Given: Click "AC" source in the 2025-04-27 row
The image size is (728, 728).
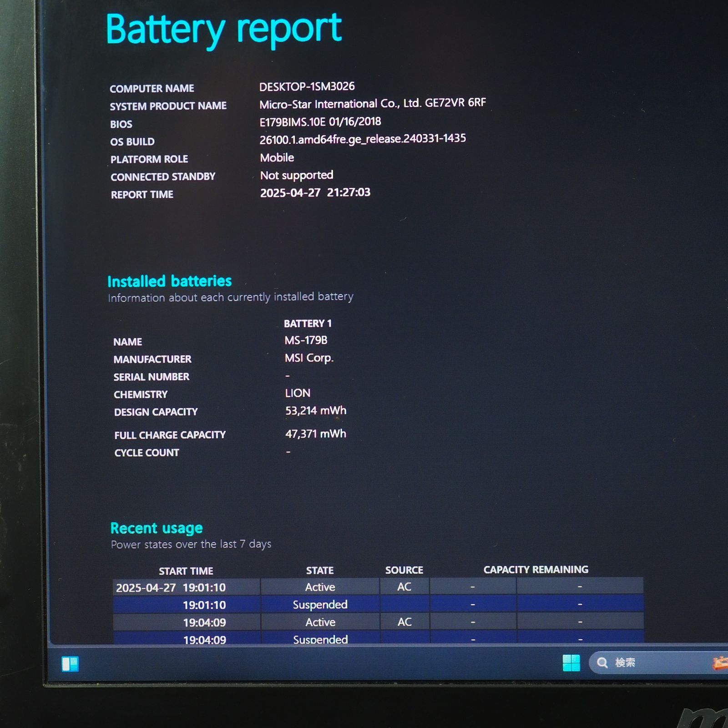Looking at the screenshot, I should click(404, 587).
